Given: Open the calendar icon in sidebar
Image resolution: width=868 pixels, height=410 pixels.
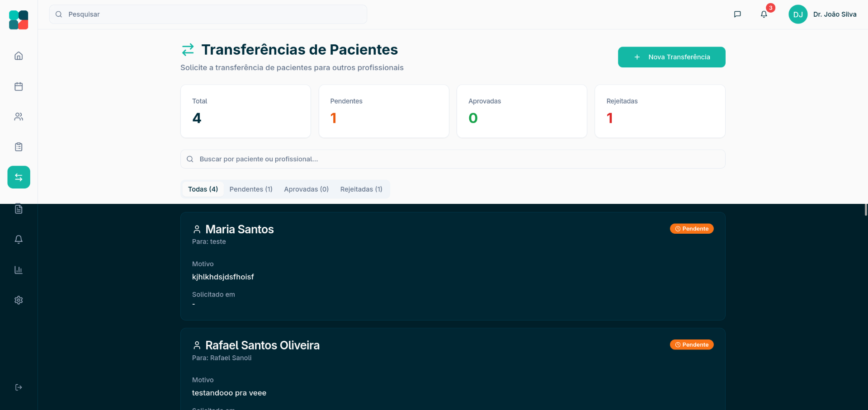Looking at the screenshot, I should click(x=19, y=86).
